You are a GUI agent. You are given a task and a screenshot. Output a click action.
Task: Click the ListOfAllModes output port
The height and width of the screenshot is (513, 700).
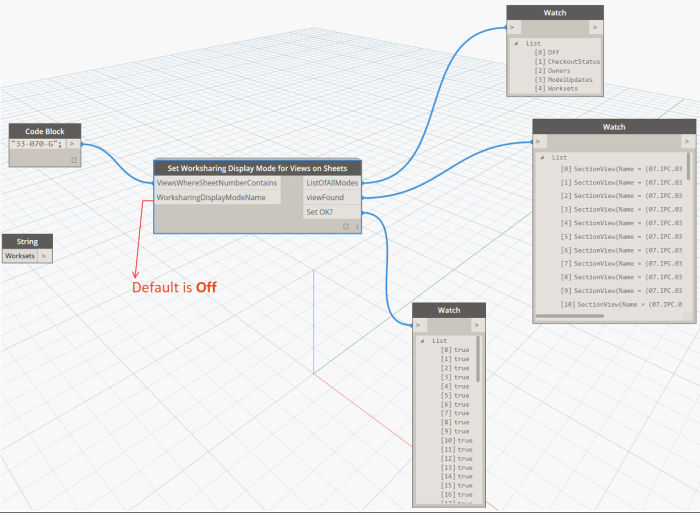click(x=332, y=183)
